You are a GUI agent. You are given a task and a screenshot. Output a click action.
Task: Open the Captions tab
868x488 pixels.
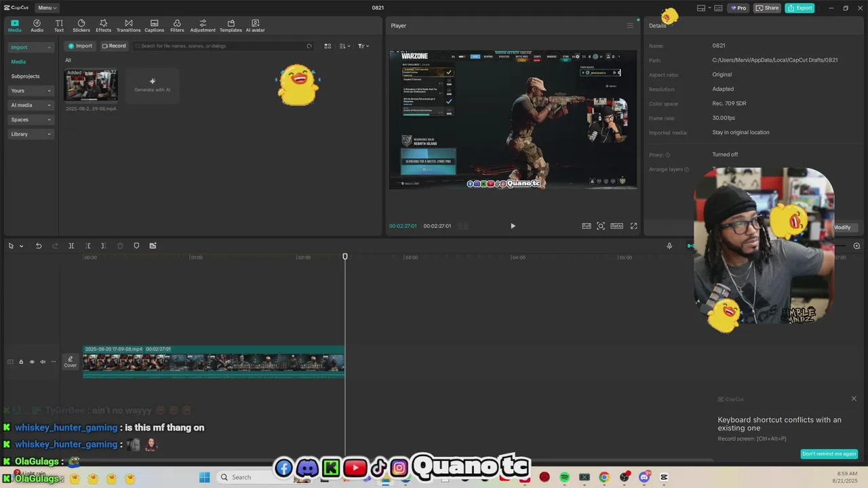click(154, 26)
